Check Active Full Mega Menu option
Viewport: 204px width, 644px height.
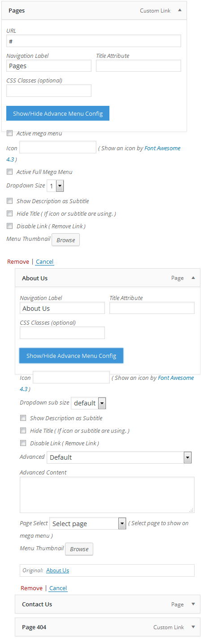(x=10, y=172)
